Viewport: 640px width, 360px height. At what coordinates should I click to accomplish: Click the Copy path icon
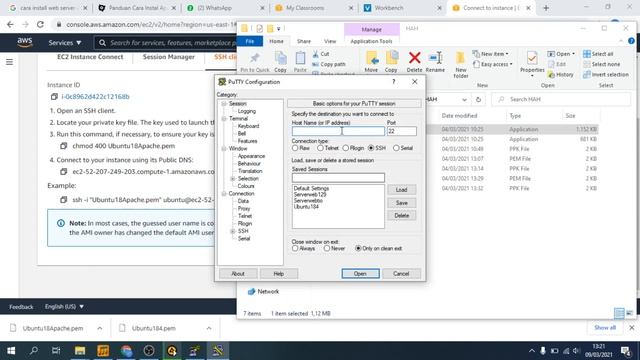[316, 64]
